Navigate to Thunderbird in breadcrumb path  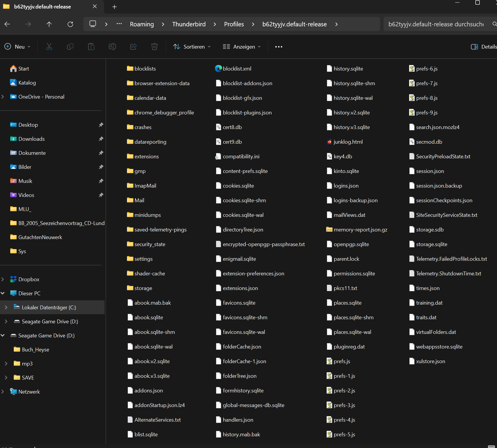click(189, 24)
